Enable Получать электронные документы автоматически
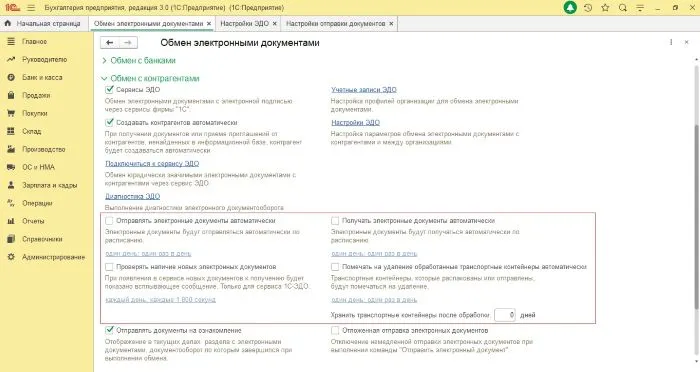 click(x=335, y=221)
